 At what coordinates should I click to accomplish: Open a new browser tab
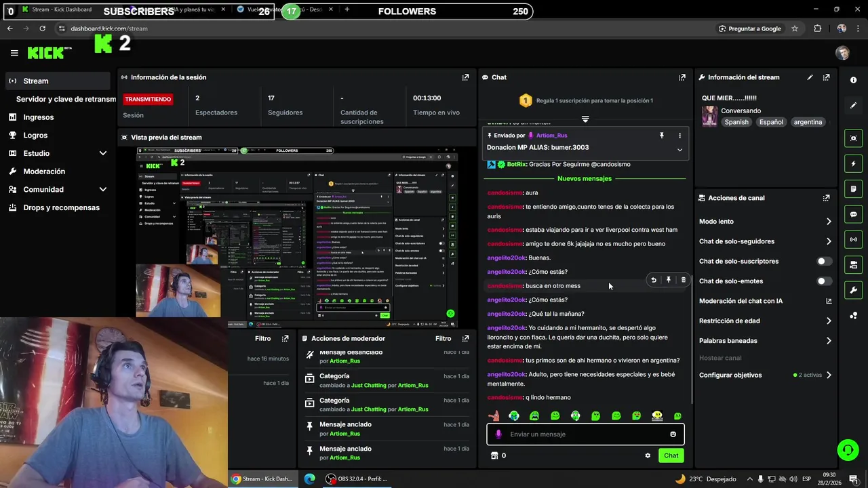347,9
